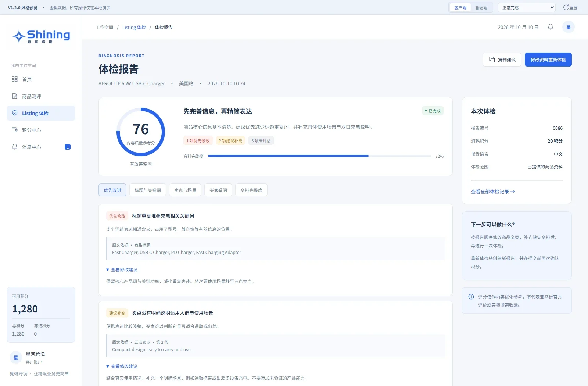Click the info icon beside the scoring disclaimer
The width and height of the screenshot is (588, 386).
471,297
